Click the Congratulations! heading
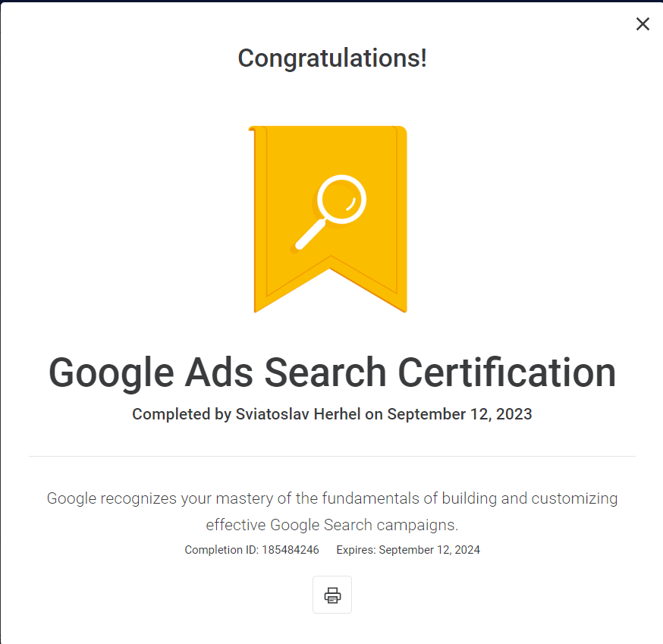This screenshot has height=644, width=663. click(x=332, y=58)
